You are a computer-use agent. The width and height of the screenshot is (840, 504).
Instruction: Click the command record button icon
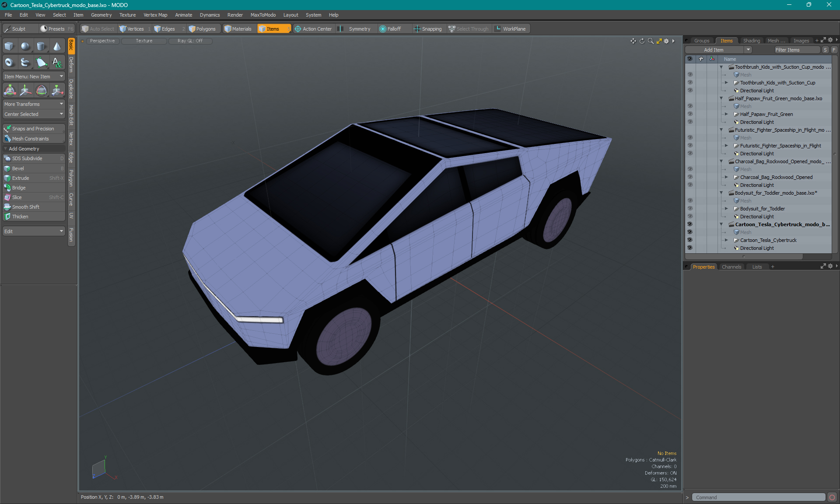(832, 497)
